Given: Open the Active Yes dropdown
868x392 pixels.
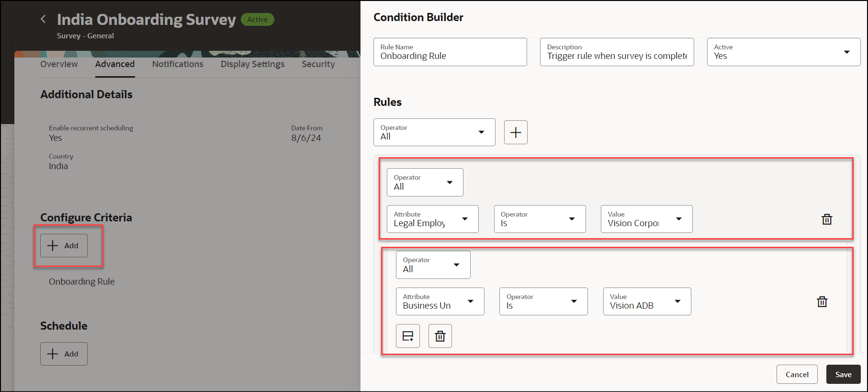Looking at the screenshot, I should (784, 52).
